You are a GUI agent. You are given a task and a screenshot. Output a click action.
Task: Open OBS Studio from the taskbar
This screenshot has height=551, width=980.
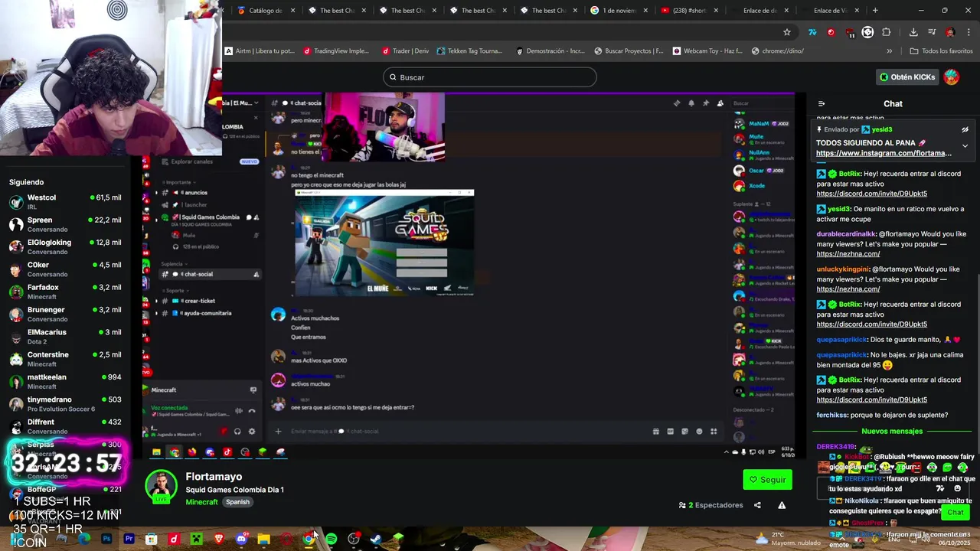coord(354,540)
